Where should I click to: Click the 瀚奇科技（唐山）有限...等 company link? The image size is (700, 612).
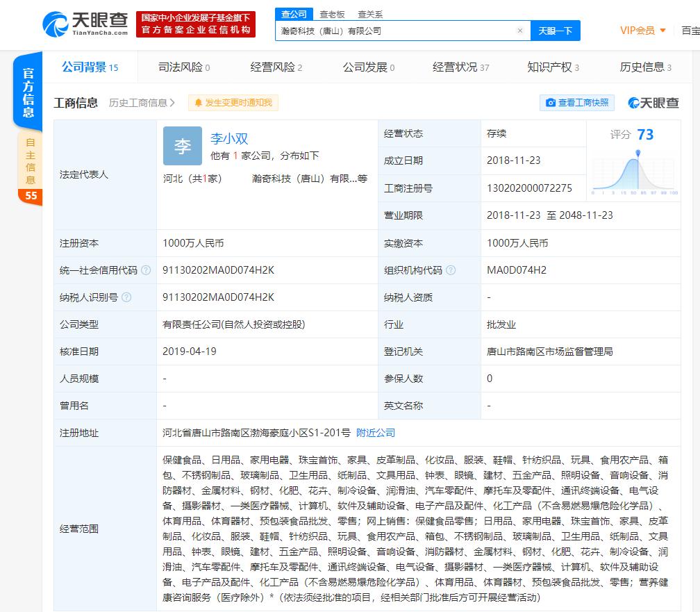click(x=310, y=179)
